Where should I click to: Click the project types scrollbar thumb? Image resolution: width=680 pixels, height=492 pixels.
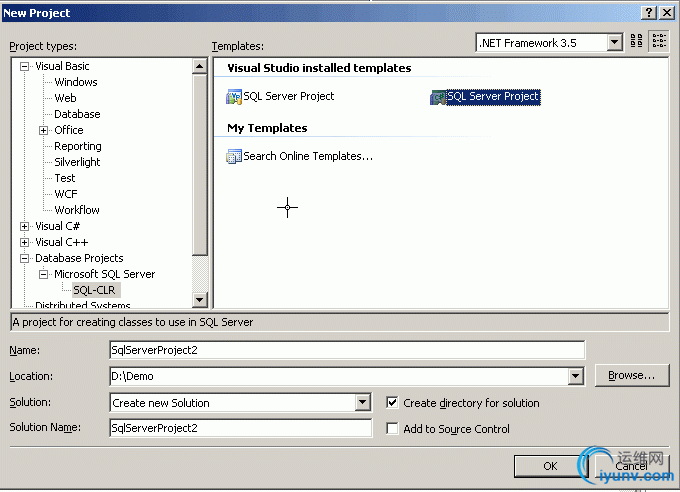tap(199, 165)
